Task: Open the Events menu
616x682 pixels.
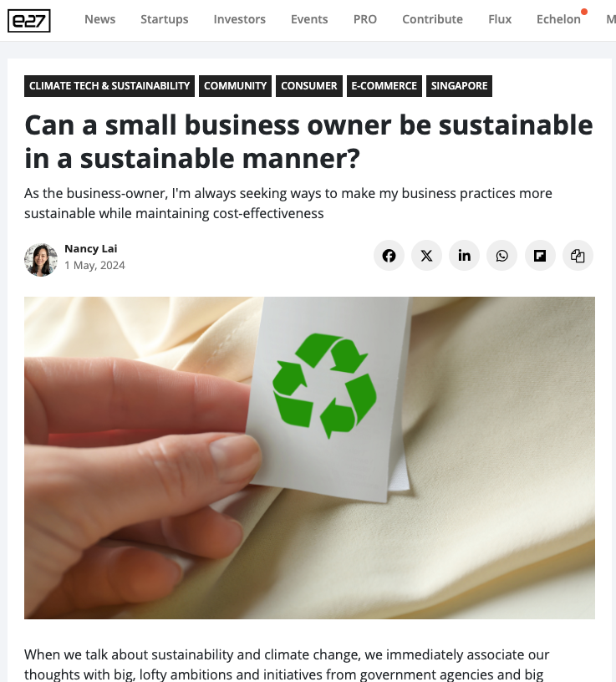Action: coord(309,19)
